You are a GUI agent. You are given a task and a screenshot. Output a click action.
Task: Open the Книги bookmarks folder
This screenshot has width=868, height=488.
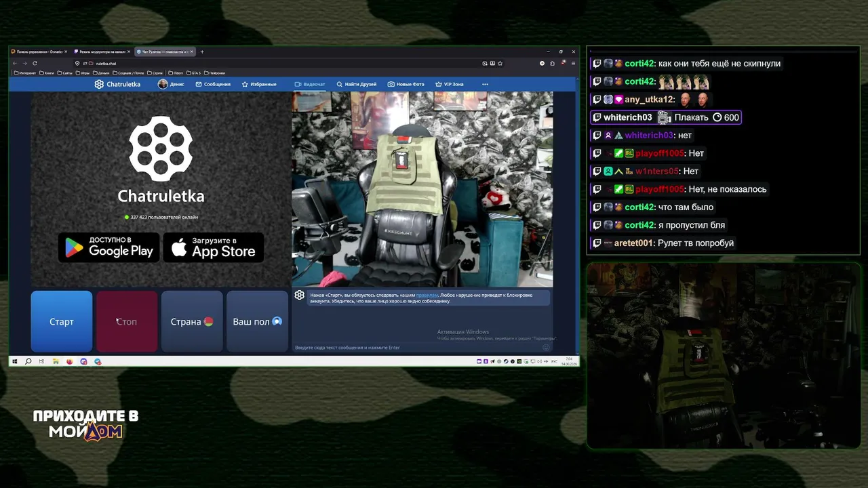click(x=47, y=73)
